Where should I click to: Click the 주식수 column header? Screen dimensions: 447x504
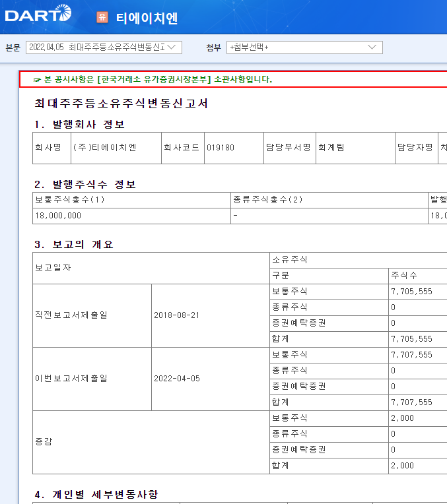[418, 276]
